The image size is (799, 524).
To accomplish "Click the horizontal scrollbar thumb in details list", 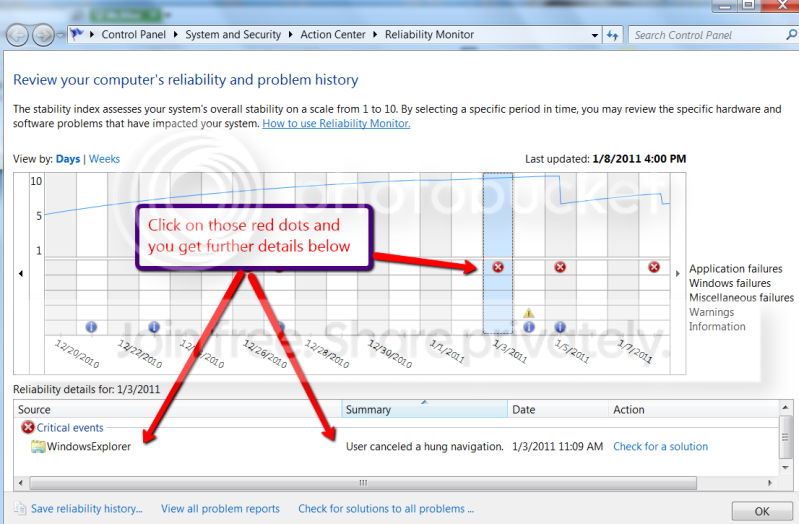I will tap(363, 482).
